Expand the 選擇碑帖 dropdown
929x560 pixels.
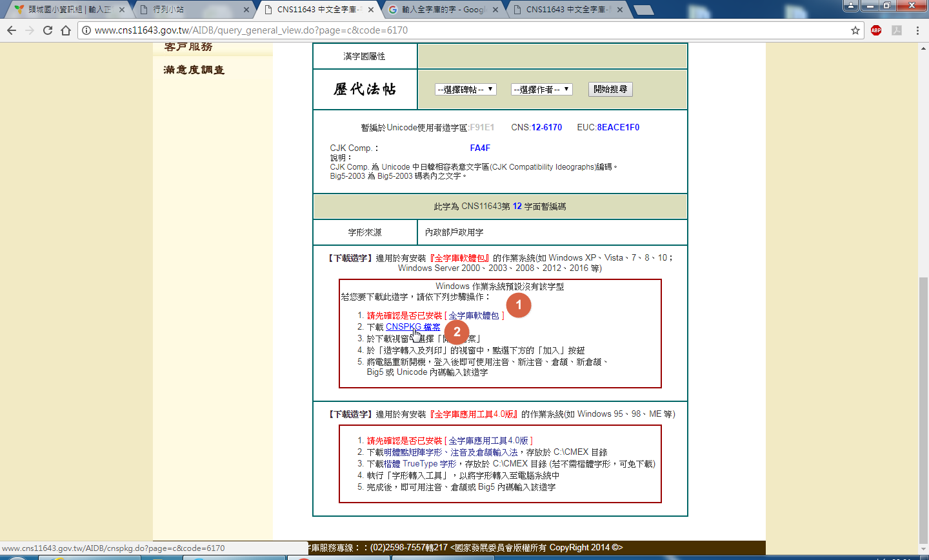click(466, 90)
